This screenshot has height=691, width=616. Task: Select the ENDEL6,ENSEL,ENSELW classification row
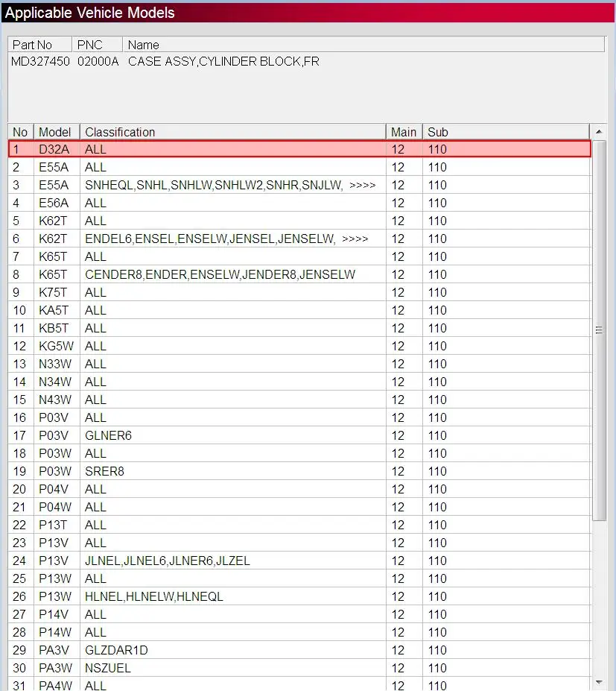pos(299,239)
